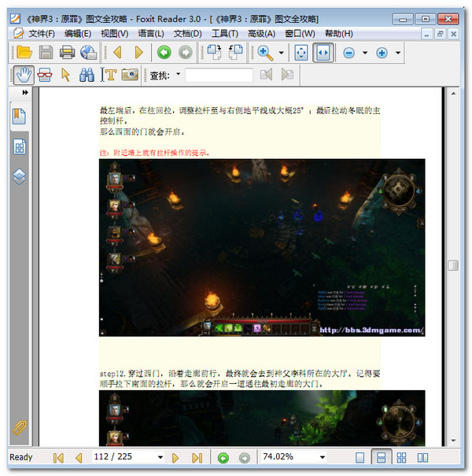Open the 编辑(E) menu
The width and height of the screenshot is (472, 476).
tap(78, 33)
